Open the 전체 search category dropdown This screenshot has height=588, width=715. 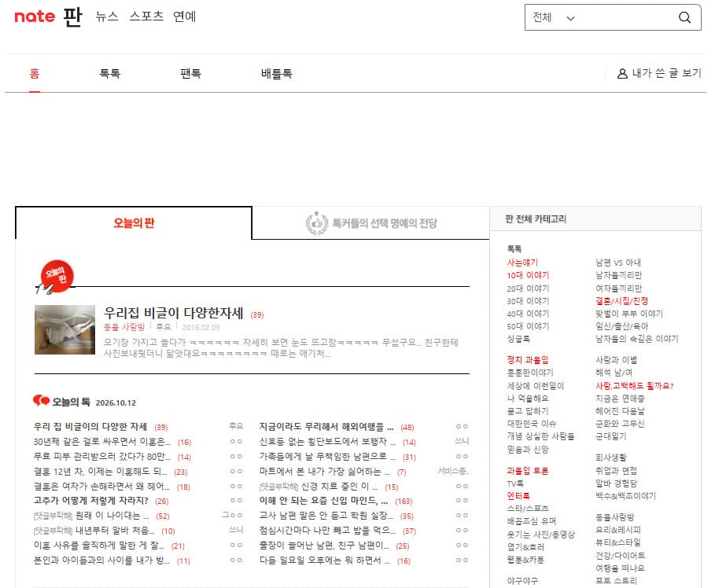[553, 17]
